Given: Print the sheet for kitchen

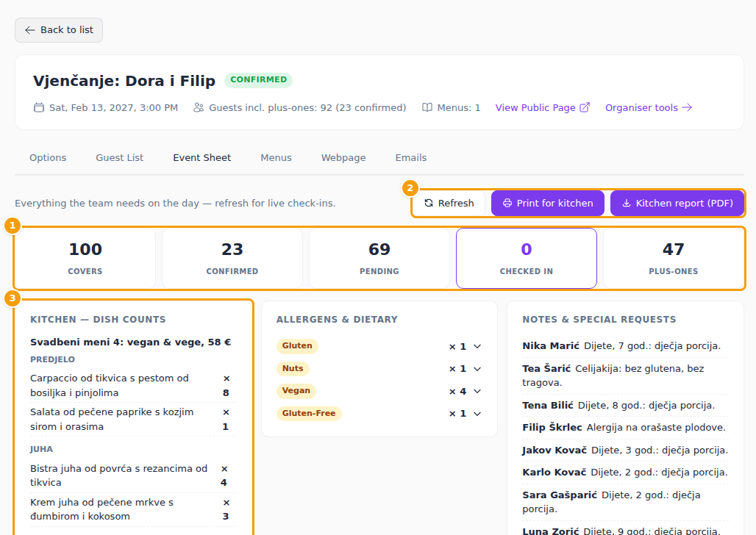Looking at the screenshot, I should click(548, 203).
